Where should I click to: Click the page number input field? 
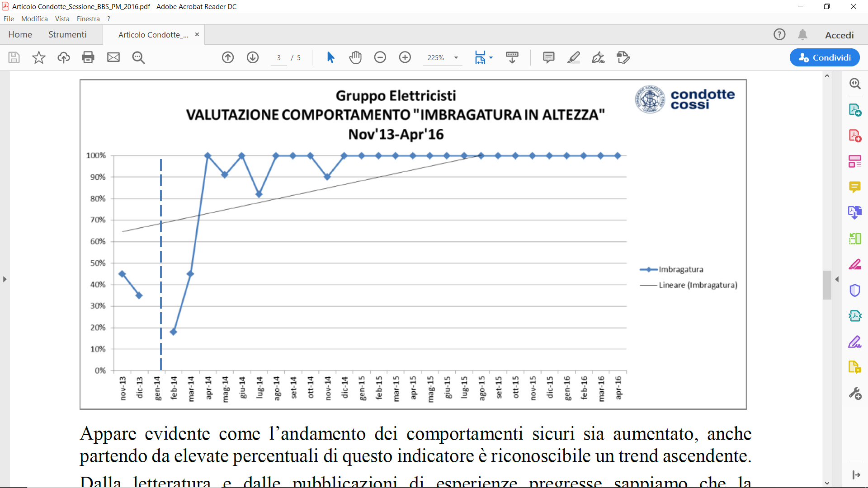pyautogui.click(x=279, y=57)
